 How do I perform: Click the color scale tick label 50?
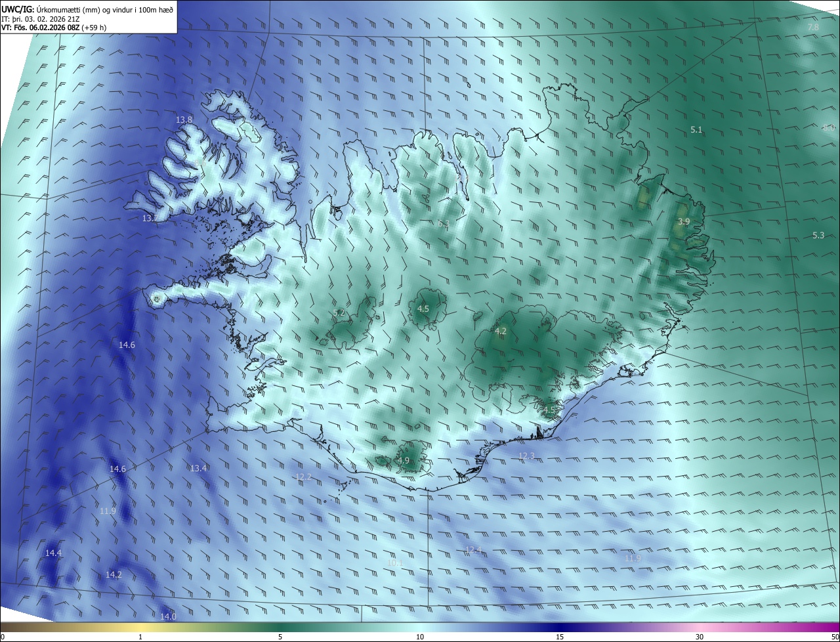coord(835,637)
